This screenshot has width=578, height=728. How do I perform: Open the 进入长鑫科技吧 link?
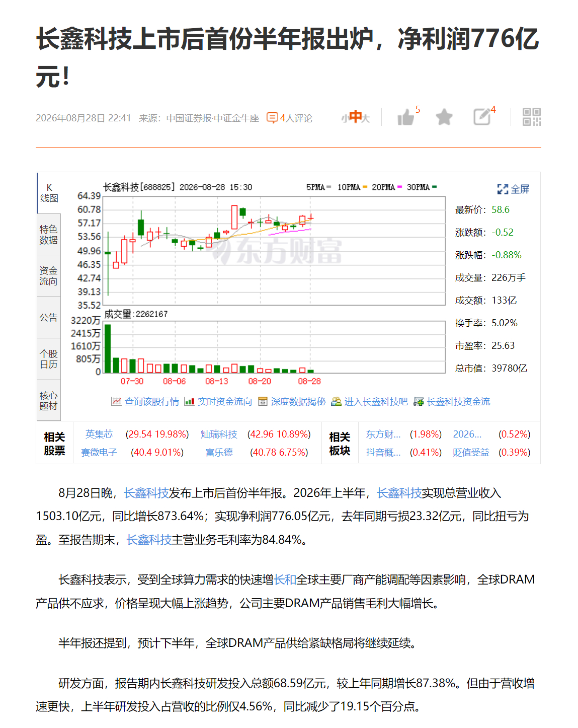[x=376, y=401]
